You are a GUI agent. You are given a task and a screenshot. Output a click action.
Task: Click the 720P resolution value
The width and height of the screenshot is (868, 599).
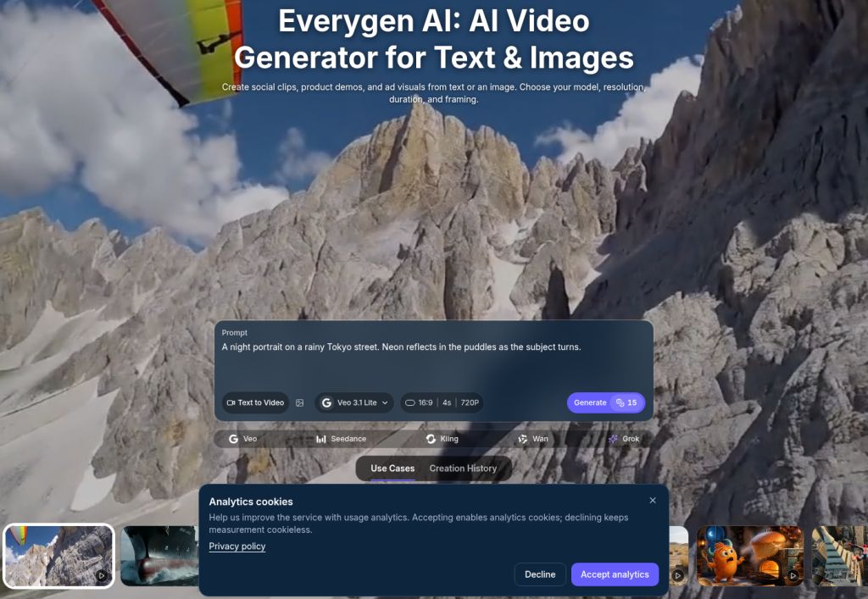coord(470,402)
